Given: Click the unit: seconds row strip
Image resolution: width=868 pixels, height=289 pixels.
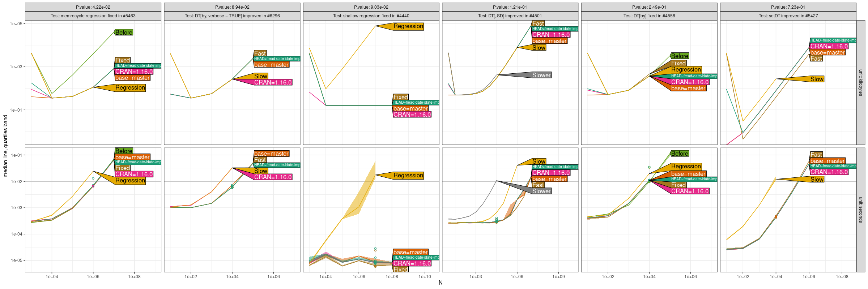Looking at the screenshot, I should [861, 210].
